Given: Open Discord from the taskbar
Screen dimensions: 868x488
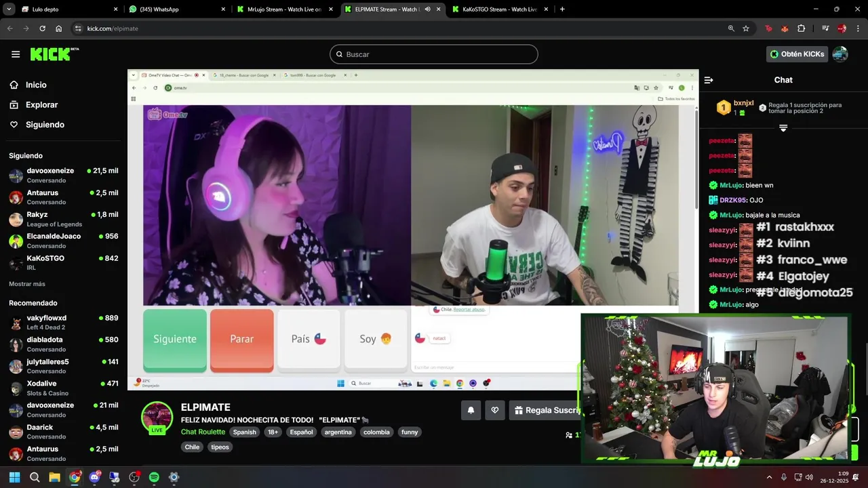Looking at the screenshot, I should click(94, 477).
